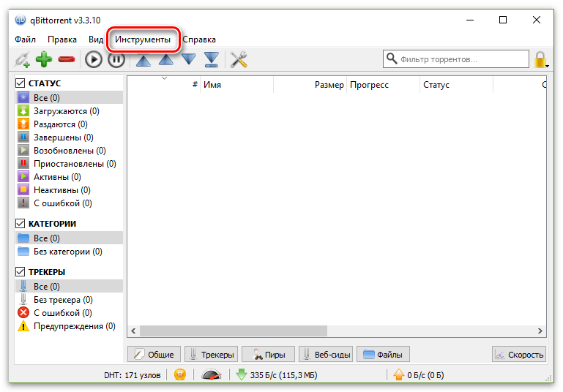Click the orange connection status icon
The width and height of the screenshot is (563, 392).
coord(180,374)
